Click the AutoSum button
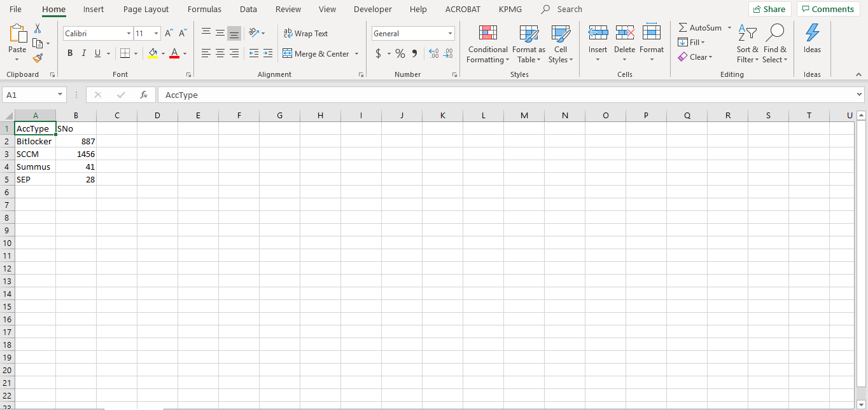 point(700,28)
